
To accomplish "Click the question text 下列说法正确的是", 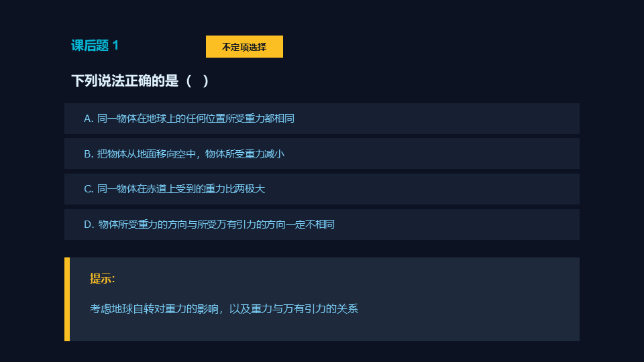I will coord(125,81).
